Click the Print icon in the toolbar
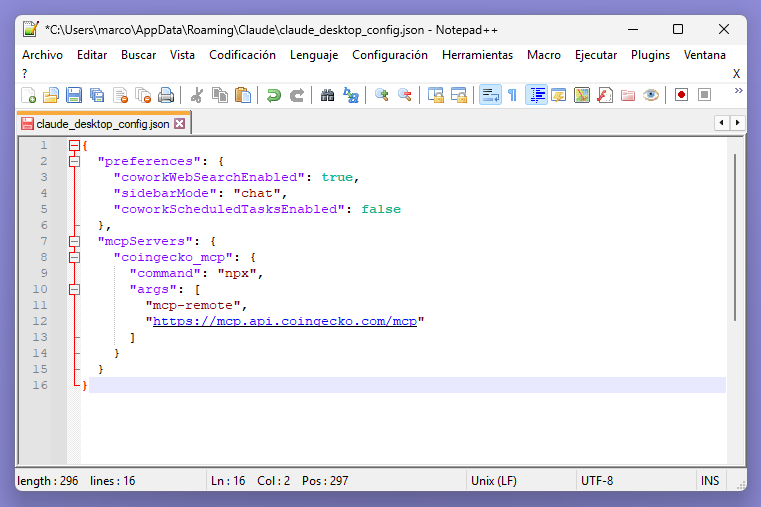The image size is (761, 507). [166, 95]
